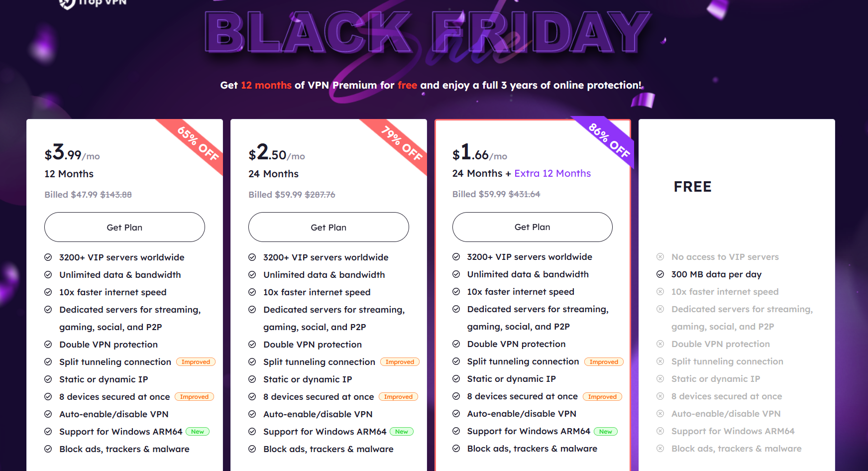Image resolution: width=868 pixels, height=471 pixels.
Task: Click the Black Friday banner heading
Action: coord(428,33)
